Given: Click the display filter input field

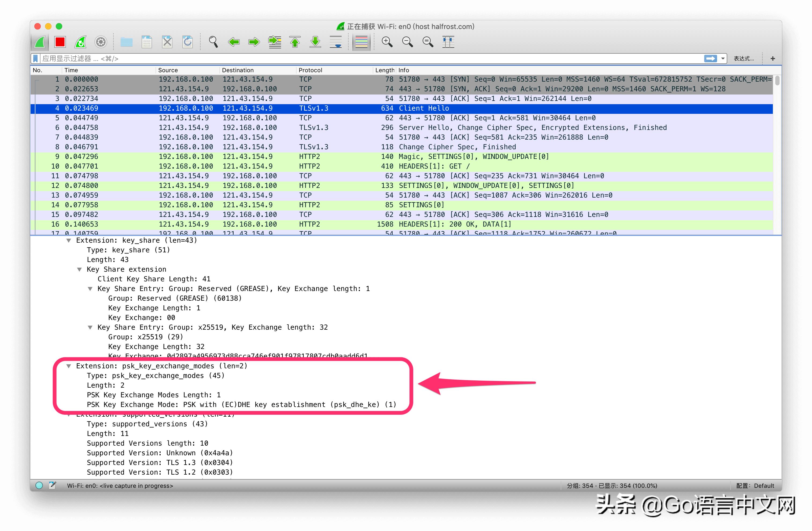Looking at the screenshot, I should 341,59.
